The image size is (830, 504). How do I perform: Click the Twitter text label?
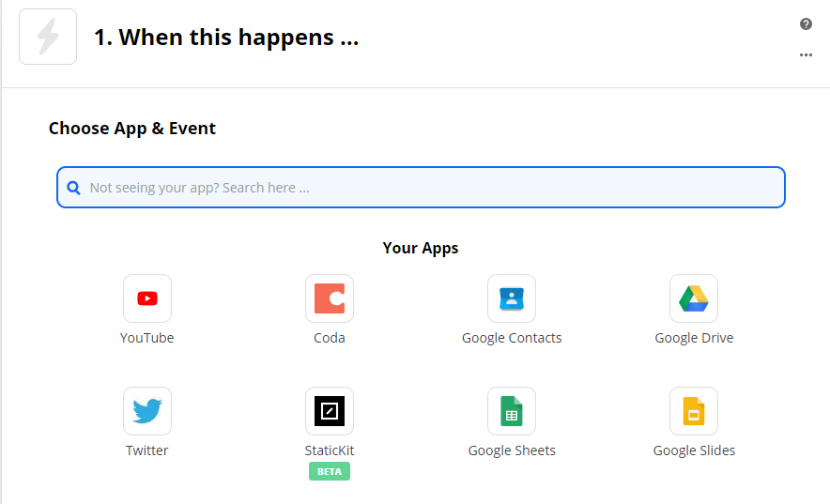146,451
